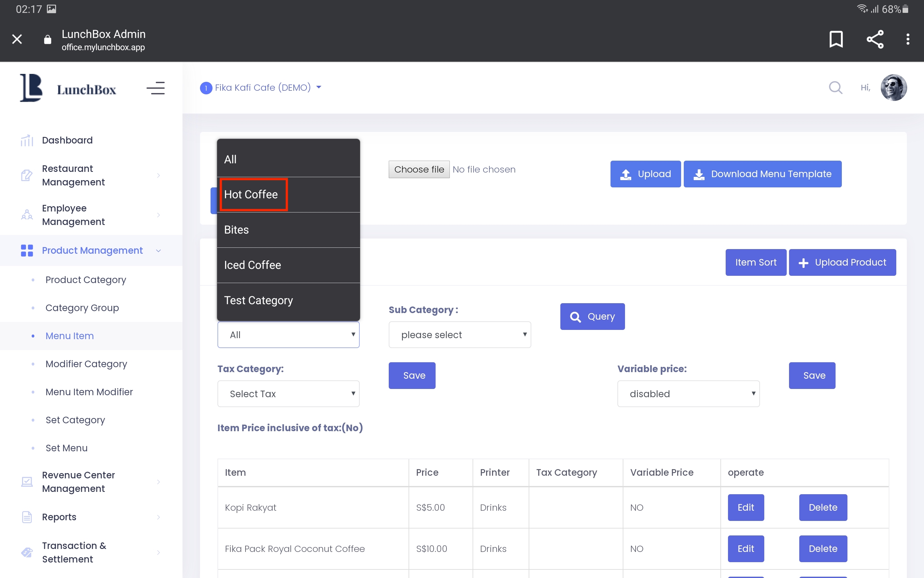The width and height of the screenshot is (924, 578).
Task: Expand Restaurant Management sidebar section
Action: click(92, 176)
